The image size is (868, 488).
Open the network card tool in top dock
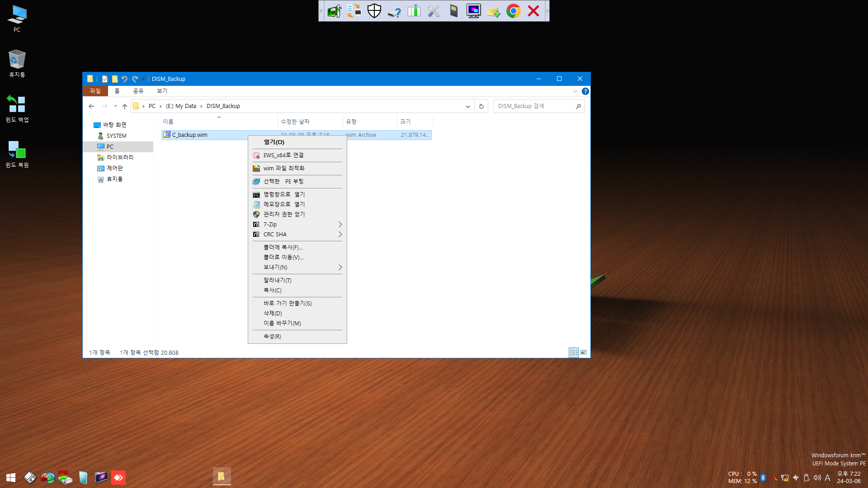335,11
